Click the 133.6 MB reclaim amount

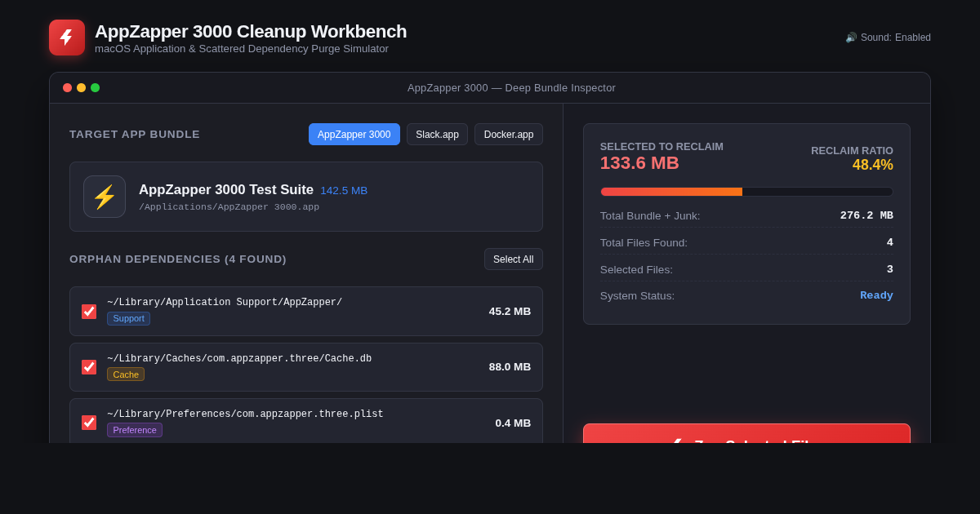[639, 163]
